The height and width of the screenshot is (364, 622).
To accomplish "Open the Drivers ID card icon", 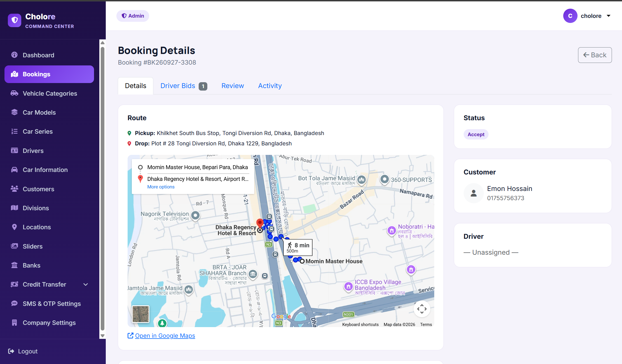I will 15,150.
